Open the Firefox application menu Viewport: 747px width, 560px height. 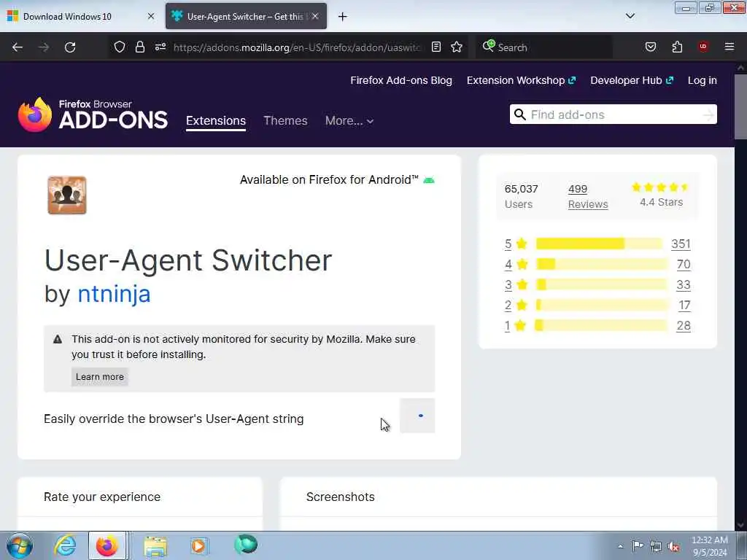[x=729, y=47]
